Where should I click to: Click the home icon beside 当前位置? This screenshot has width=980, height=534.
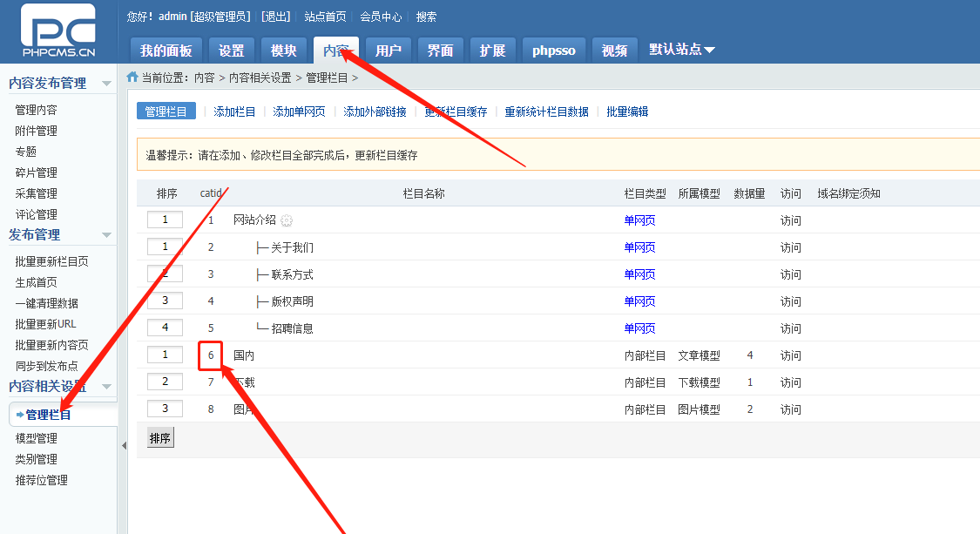click(x=132, y=77)
